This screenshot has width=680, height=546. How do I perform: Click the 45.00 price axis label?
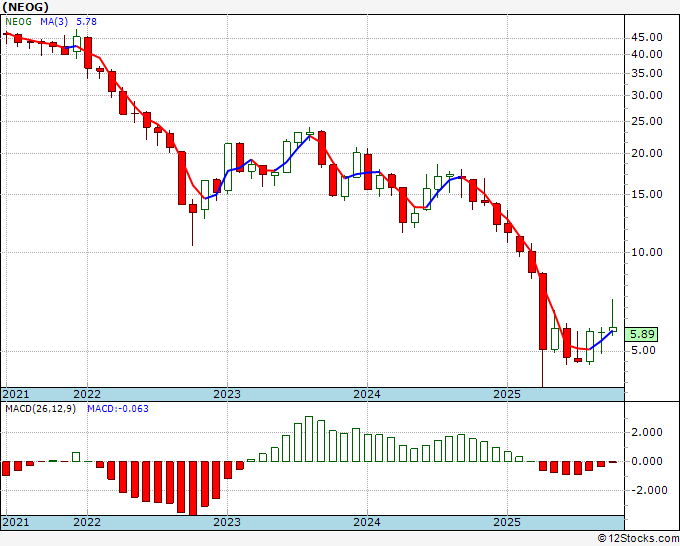pyautogui.click(x=647, y=38)
